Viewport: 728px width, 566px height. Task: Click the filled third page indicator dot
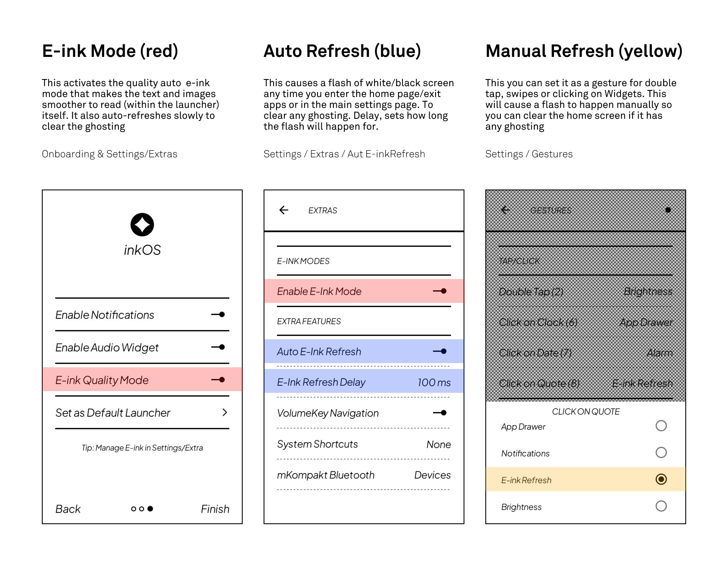pos(150,509)
